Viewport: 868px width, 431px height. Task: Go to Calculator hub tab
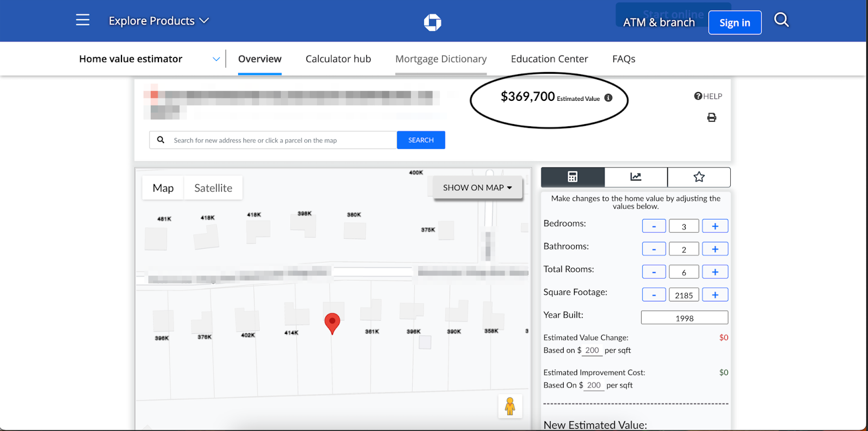tap(338, 59)
